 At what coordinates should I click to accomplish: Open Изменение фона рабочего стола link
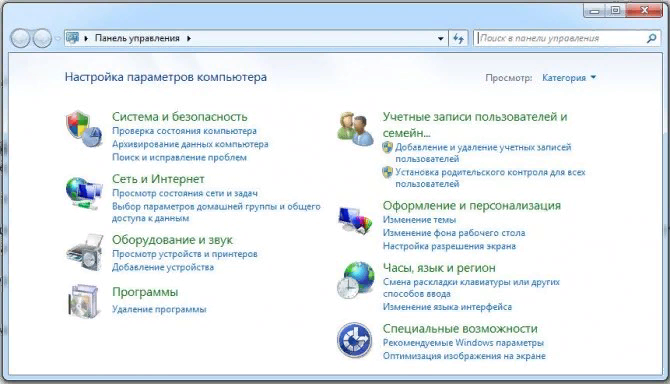(454, 233)
